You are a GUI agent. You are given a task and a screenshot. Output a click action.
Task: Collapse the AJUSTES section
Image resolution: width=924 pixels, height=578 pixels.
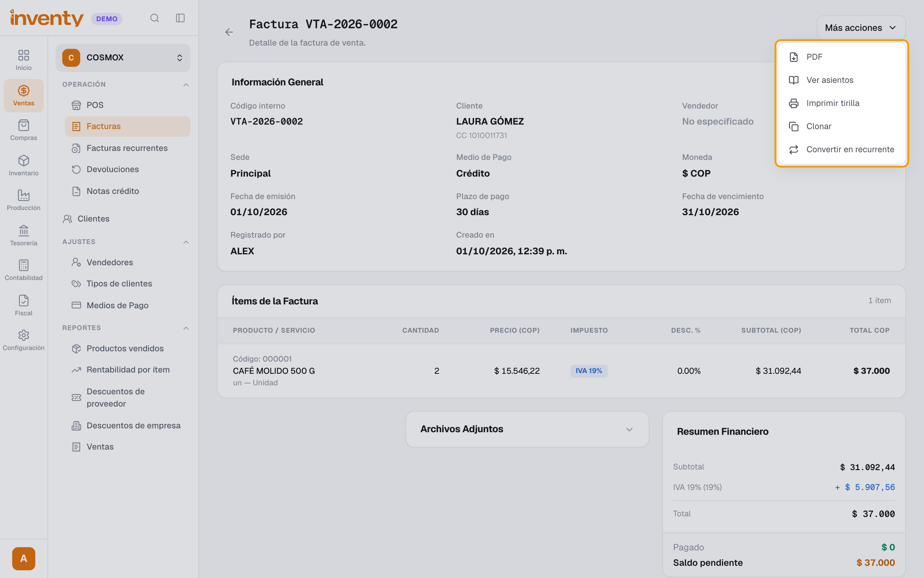pyautogui.click(x=186, y=242)
